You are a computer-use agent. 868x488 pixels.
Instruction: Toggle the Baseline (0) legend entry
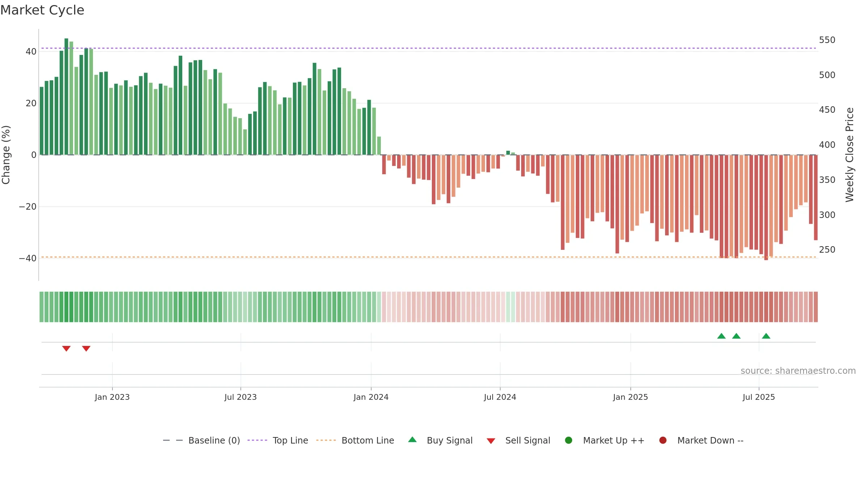tap(201, 440)
